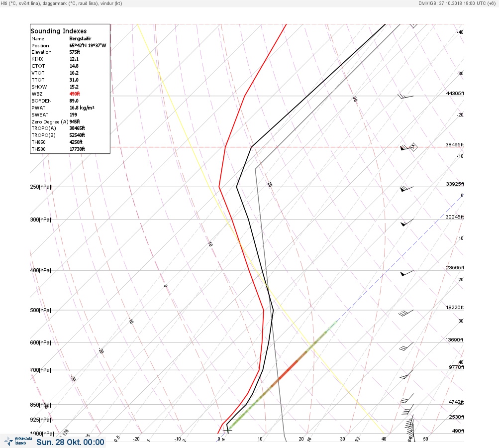The height and width of the screenshot is (448, 499).
Task: Click the 'Sun. 28 Okt. 00:00' timestamp
Action: [70, 442]
